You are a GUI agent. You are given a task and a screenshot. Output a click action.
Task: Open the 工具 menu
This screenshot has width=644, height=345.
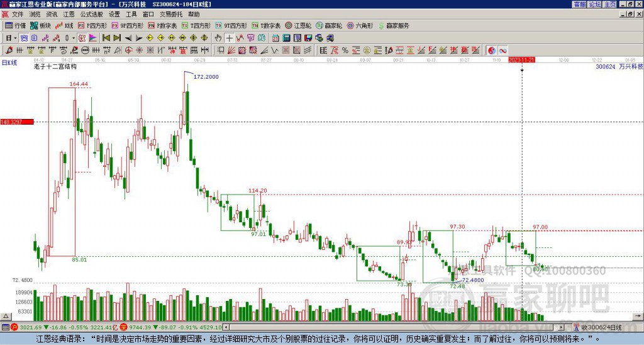(x=131, y=14)
